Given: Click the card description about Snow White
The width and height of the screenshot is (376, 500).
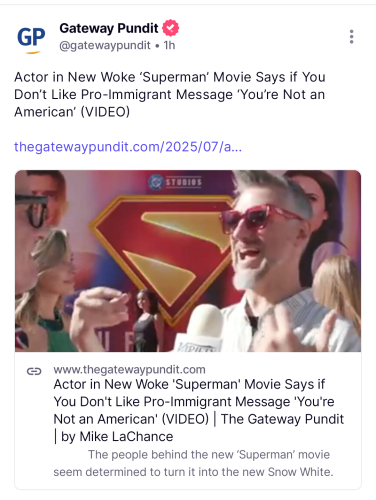Looking at the screenshot, I should point(193,463).
